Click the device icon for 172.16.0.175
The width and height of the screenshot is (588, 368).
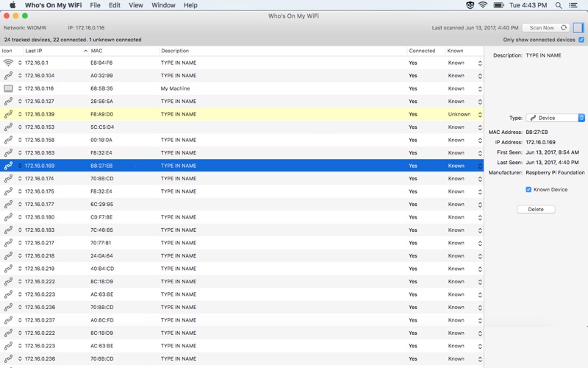click(x=8, y=191)
